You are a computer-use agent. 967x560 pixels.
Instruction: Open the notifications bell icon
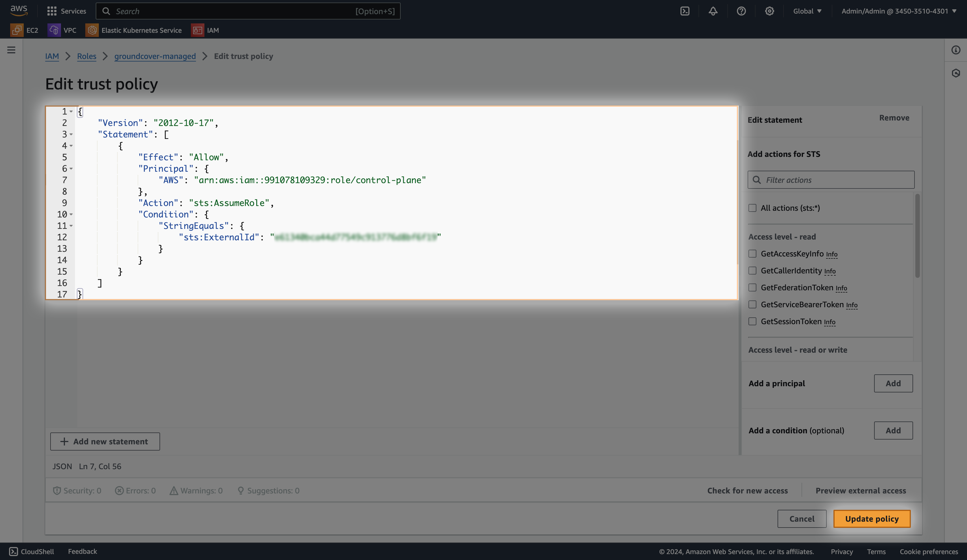tap(713, 11)
